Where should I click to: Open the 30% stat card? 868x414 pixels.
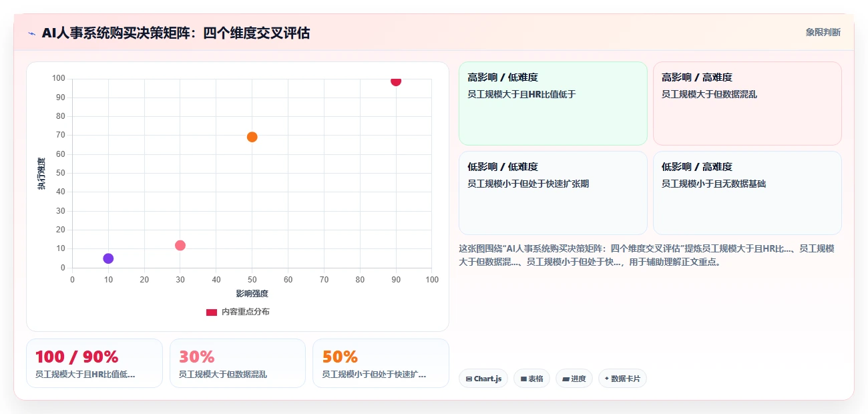click(238, 363)
